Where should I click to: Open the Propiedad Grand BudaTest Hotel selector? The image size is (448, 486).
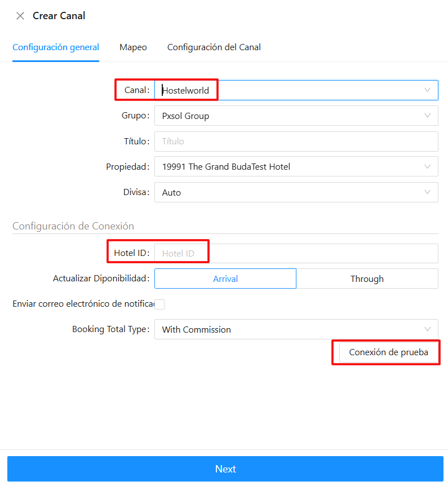pos(287,166)
